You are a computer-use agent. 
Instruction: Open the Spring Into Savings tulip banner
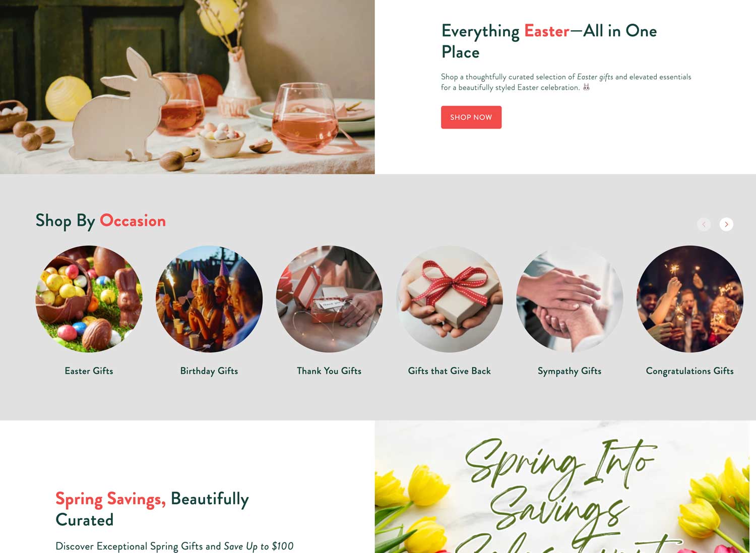pyautogui.click(x=562, y=487)
